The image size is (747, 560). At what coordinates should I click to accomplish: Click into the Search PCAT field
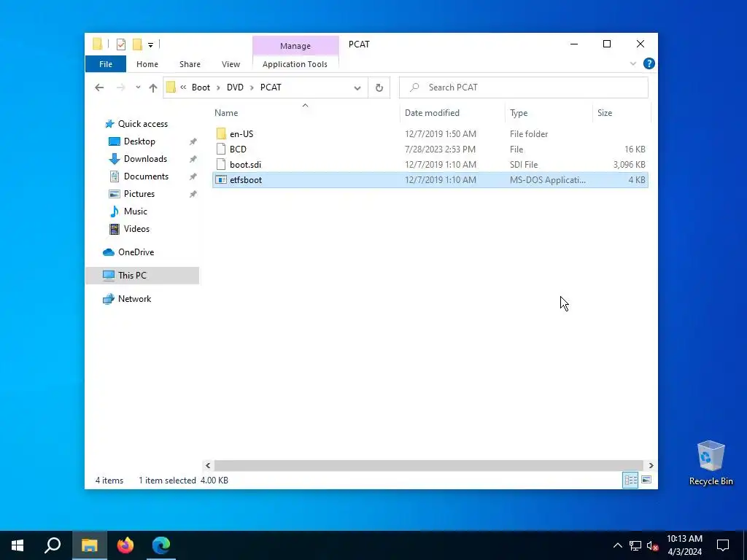point(524,87)
